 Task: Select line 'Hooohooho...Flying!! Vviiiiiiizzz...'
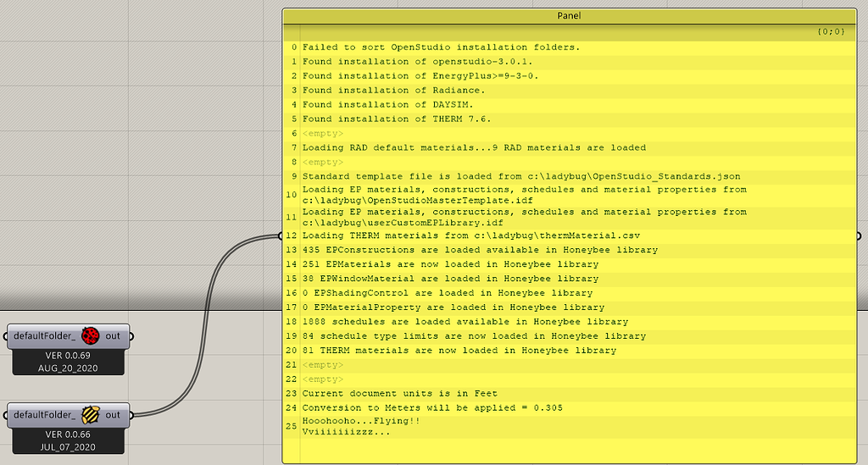click(x=570, y=427)
